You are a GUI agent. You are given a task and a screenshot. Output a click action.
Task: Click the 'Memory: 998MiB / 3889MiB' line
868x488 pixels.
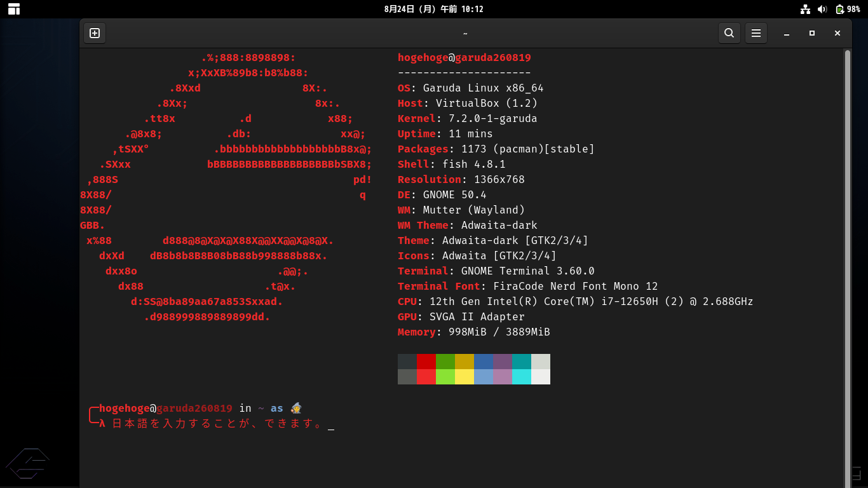tap(474, 332)
